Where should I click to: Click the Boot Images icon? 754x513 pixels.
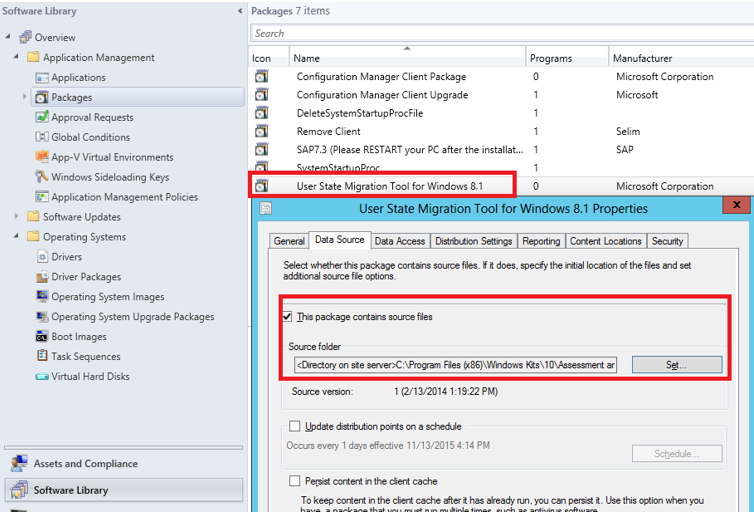click(42, 336)
